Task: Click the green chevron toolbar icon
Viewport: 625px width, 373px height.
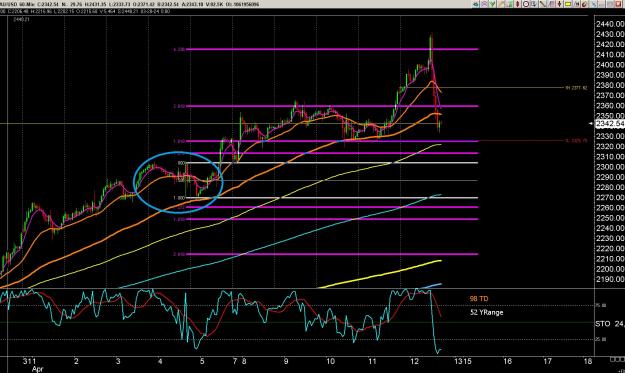Action: point(492,4)
